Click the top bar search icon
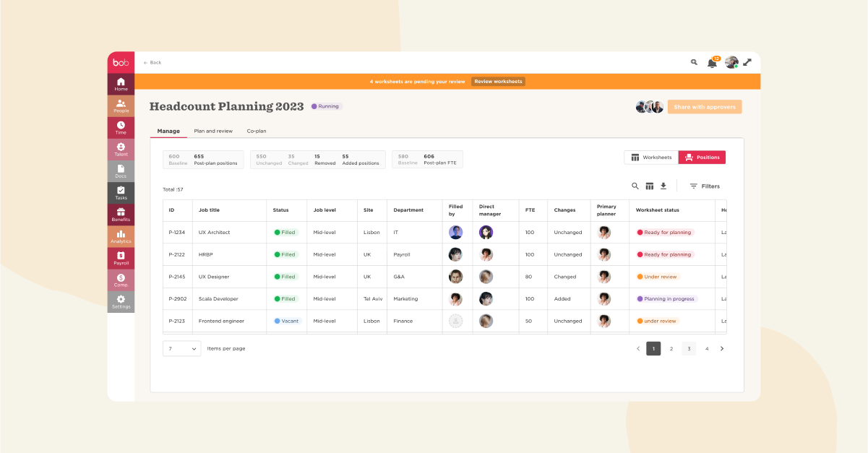This screenshot has height=453, width=868. tap(694, 63)
